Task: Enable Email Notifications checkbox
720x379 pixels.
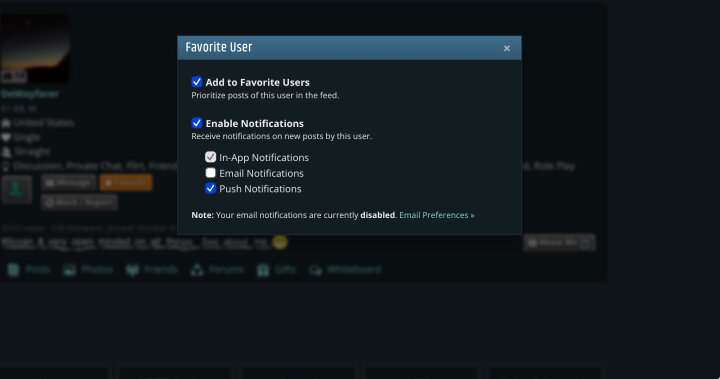Action: 210,173
